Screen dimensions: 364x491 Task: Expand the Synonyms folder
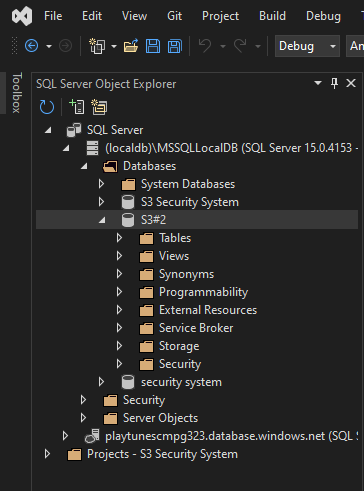pyautogui.click(x=119, y=274)
